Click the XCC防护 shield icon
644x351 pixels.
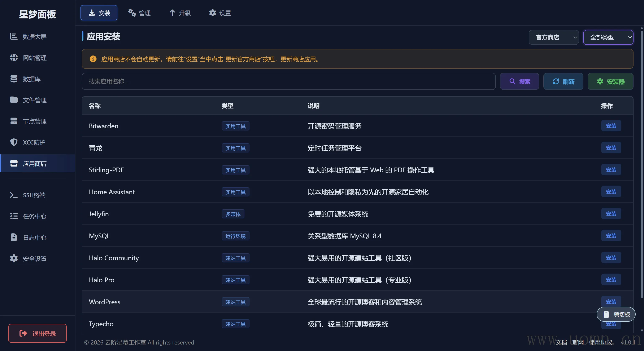click(x=14, y=142)
